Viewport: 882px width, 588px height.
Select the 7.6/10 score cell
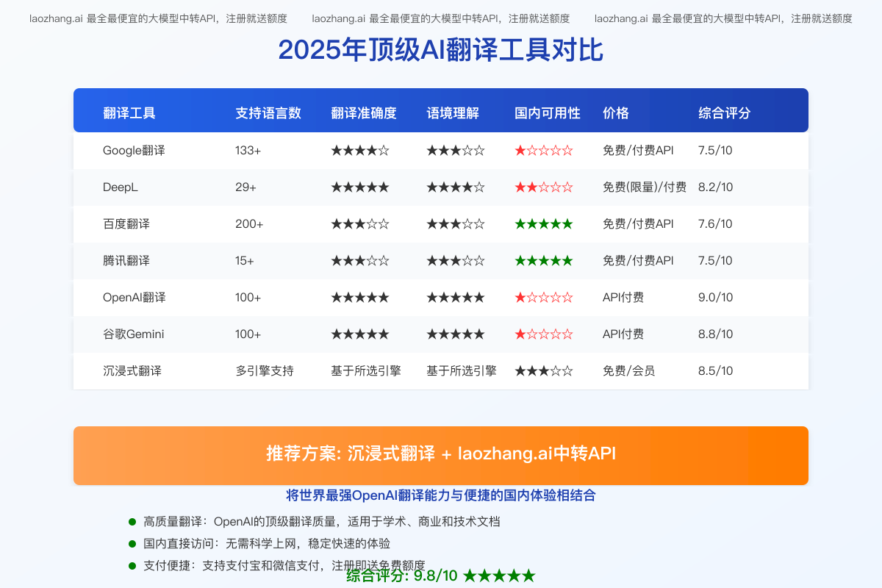point(715,224)
